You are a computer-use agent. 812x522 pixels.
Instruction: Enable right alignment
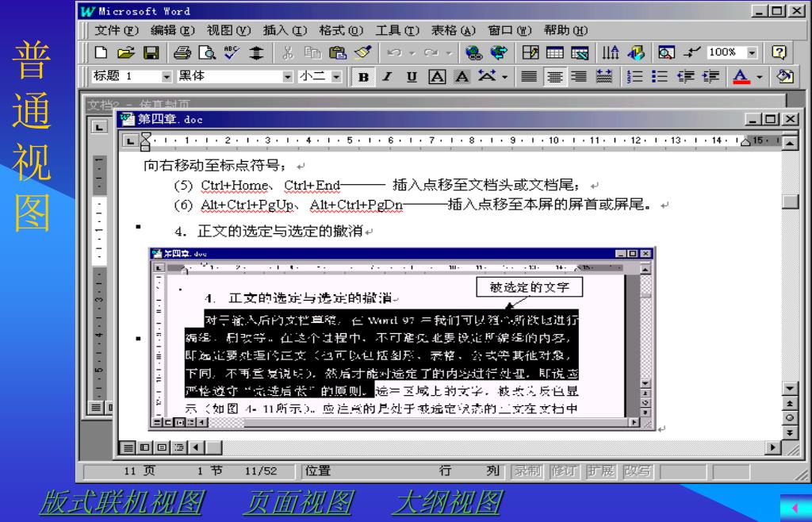coord(579,77)
